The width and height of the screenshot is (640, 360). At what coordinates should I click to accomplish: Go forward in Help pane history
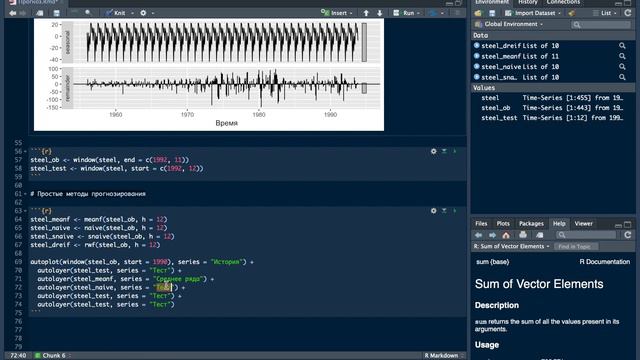coord(492,235)
